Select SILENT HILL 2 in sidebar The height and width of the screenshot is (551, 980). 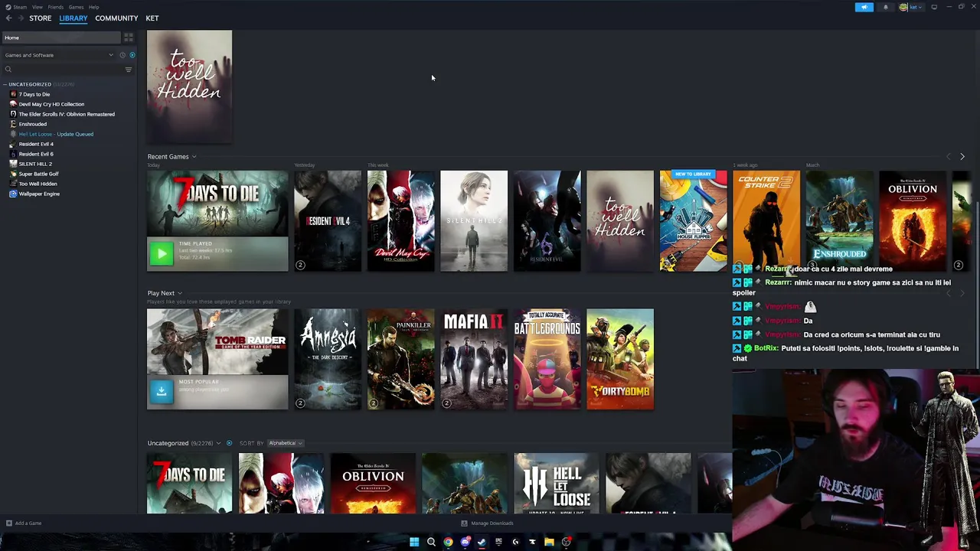(35, 164)
